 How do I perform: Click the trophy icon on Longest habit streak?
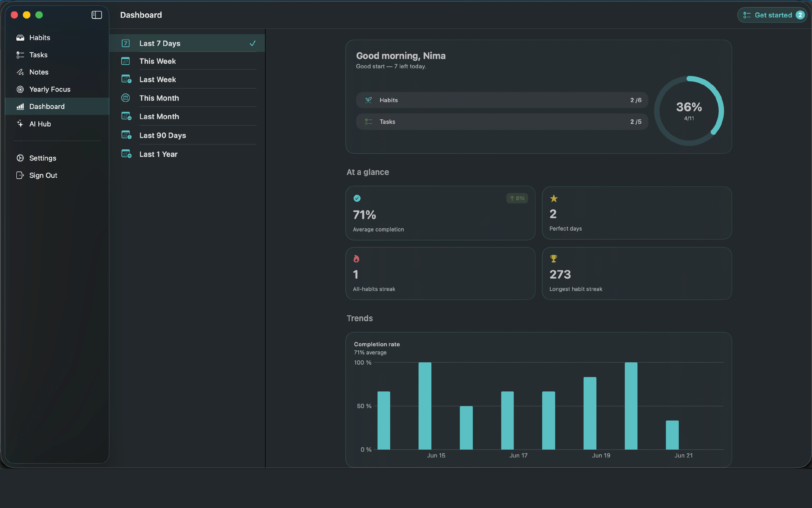click(x=554, y=259)
